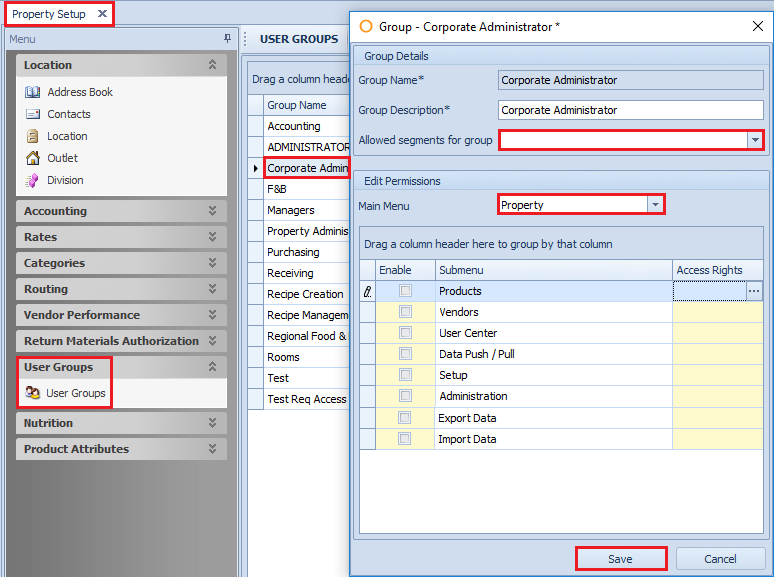Click ellipsis button in Products Access Rights

(755, 291)
